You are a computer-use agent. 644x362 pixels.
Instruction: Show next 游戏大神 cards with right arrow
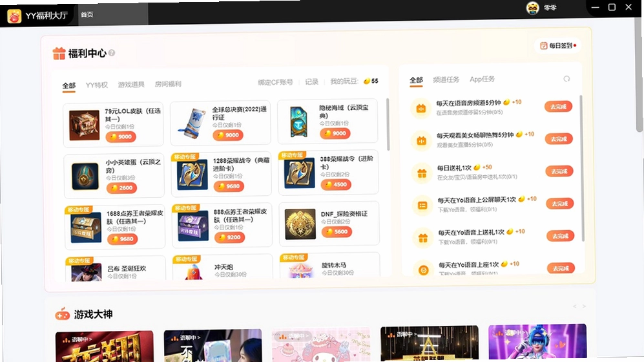coord(584,306)
